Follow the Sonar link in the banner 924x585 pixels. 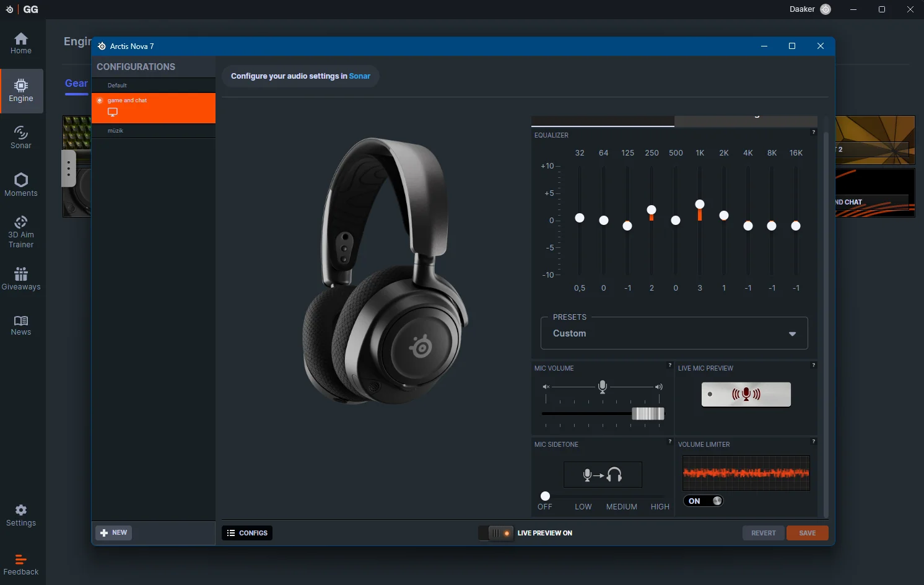(360, 76)
